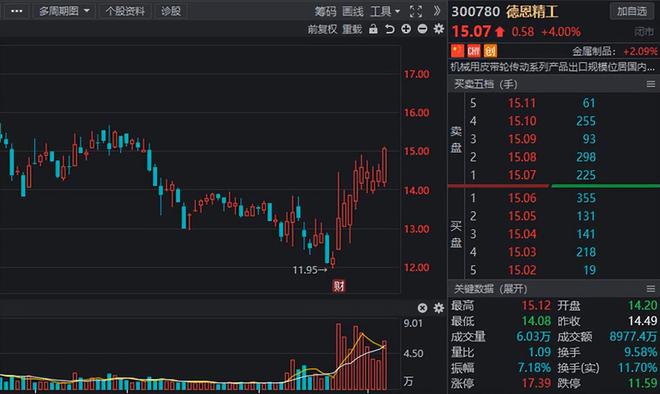This screenshot has height=394, width=660.
Task: Open the 金属制品 sector link
Action: tap(594, 51)
